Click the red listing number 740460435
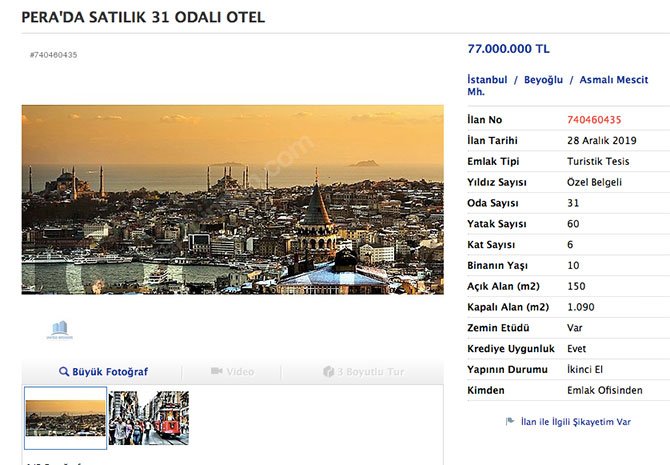The image size is (670, 465). pyautogui.click(x=594, y=120)
